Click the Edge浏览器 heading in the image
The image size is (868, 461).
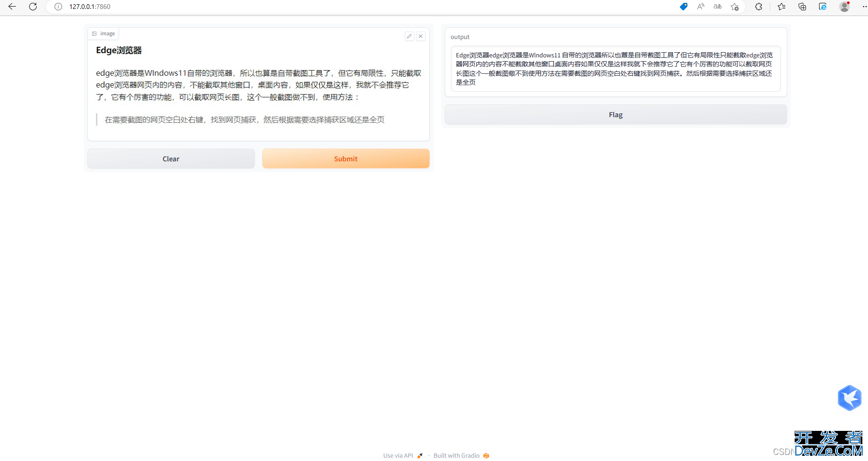click(119, 50)
